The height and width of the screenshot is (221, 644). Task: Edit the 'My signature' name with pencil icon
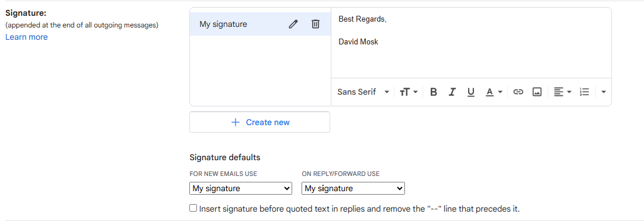tap(293, 24)
